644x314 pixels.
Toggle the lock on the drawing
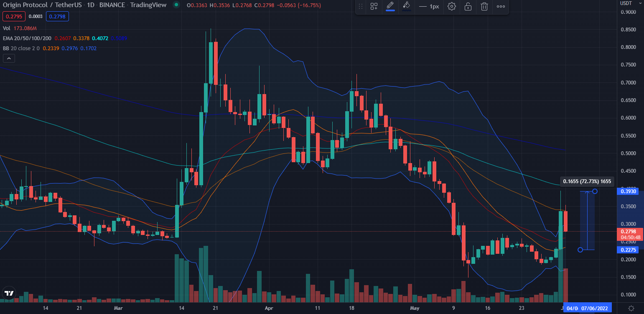coord(468,7)
